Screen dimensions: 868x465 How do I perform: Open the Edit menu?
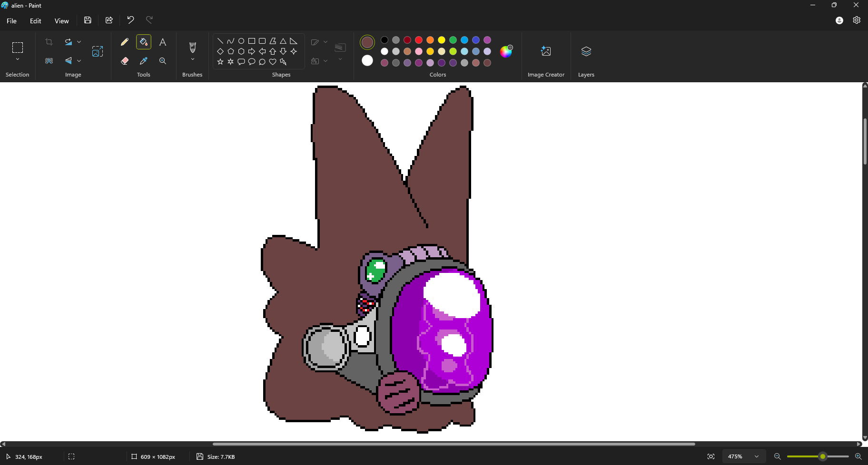click(36, 21)
